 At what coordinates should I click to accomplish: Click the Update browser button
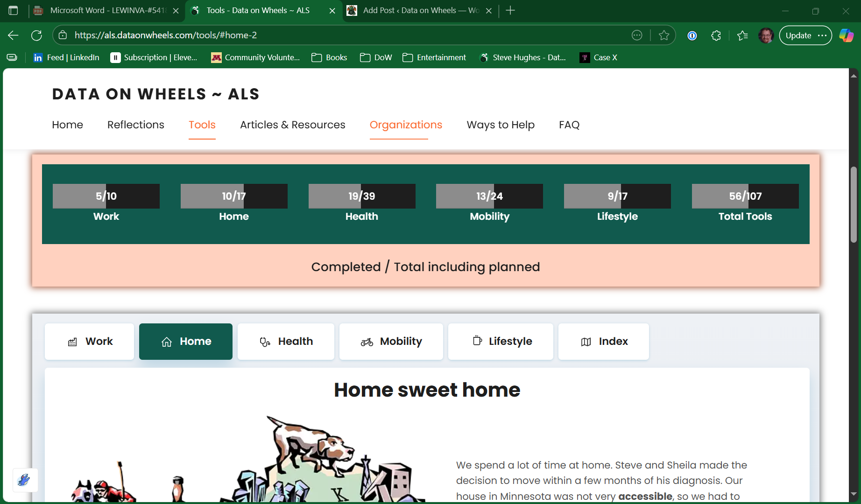805,35
